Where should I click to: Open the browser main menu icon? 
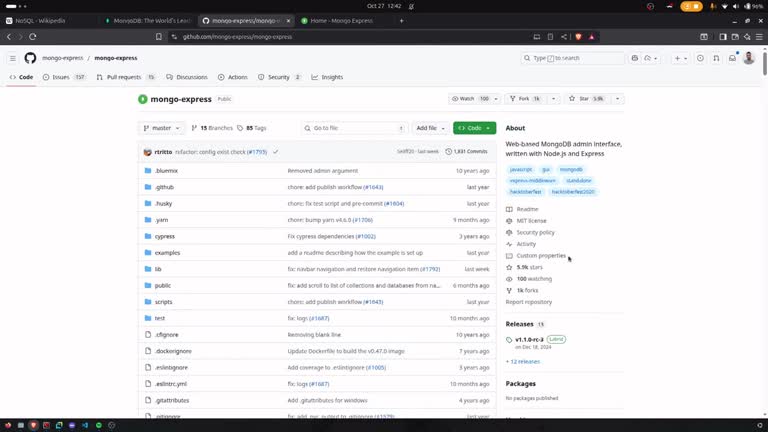759,37
